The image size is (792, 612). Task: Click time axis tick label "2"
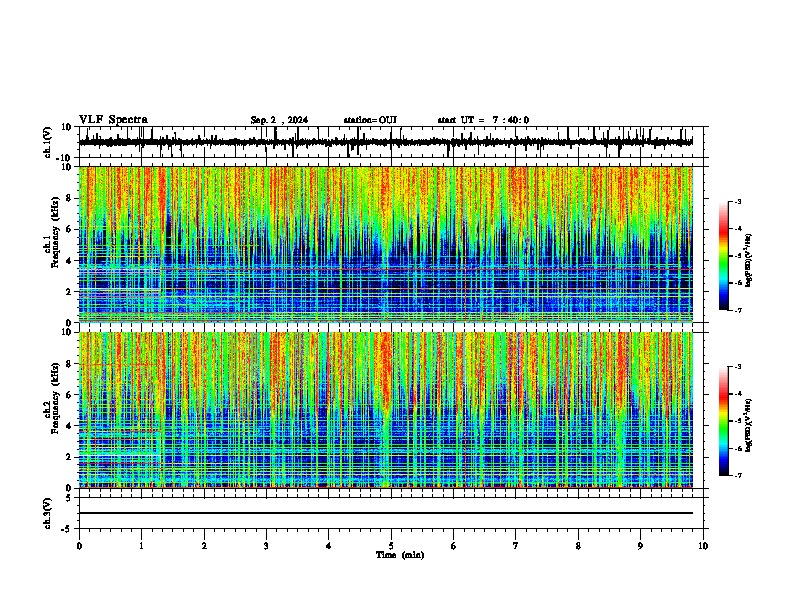[204, 546]
